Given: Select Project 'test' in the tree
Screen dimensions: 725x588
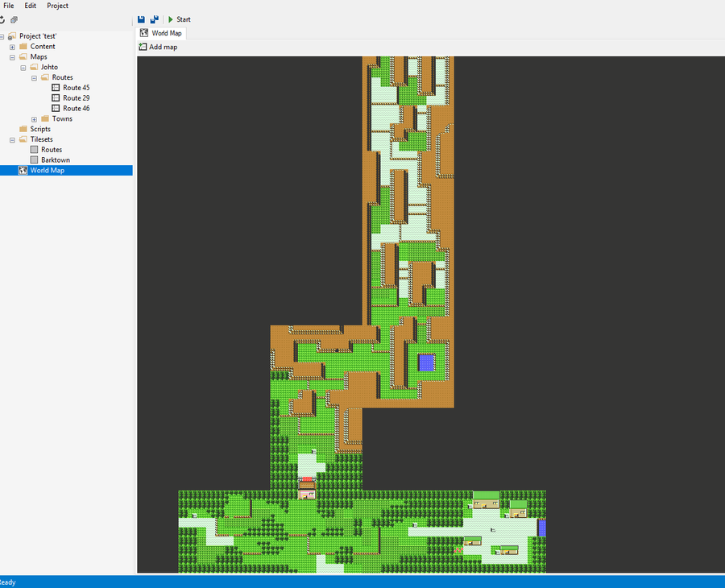Looking at the screenshot, I should point(38,36).
